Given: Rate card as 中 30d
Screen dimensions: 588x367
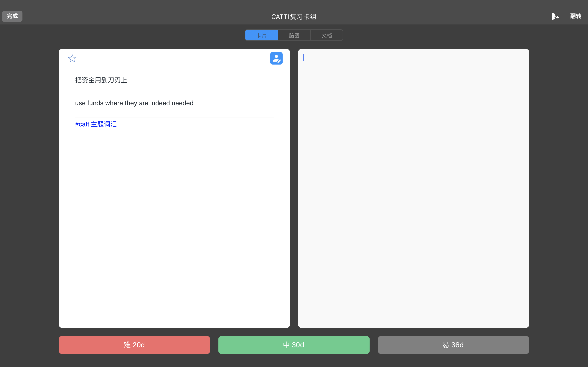Looking at the screenshot, I should tap(294, 345).
